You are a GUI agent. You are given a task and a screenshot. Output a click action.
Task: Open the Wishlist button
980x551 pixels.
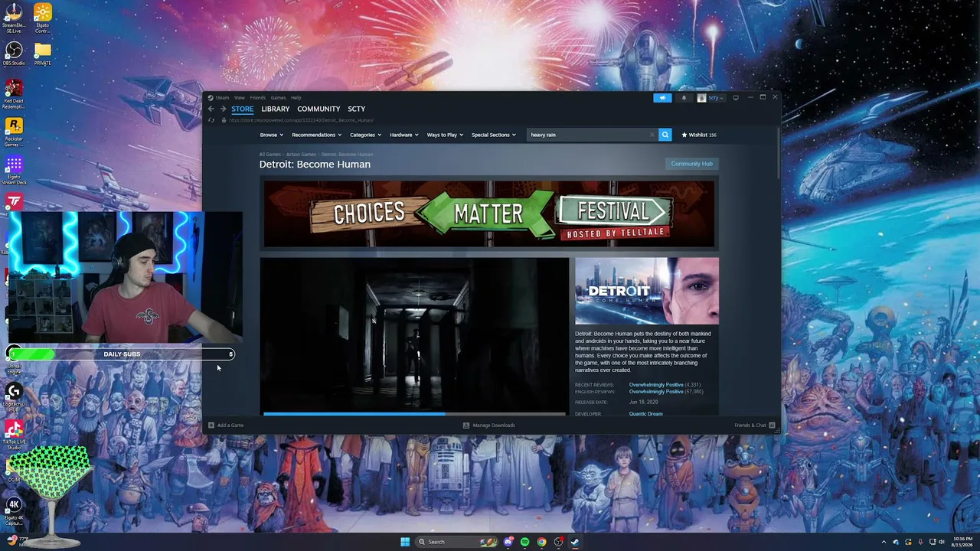point(699,135)
